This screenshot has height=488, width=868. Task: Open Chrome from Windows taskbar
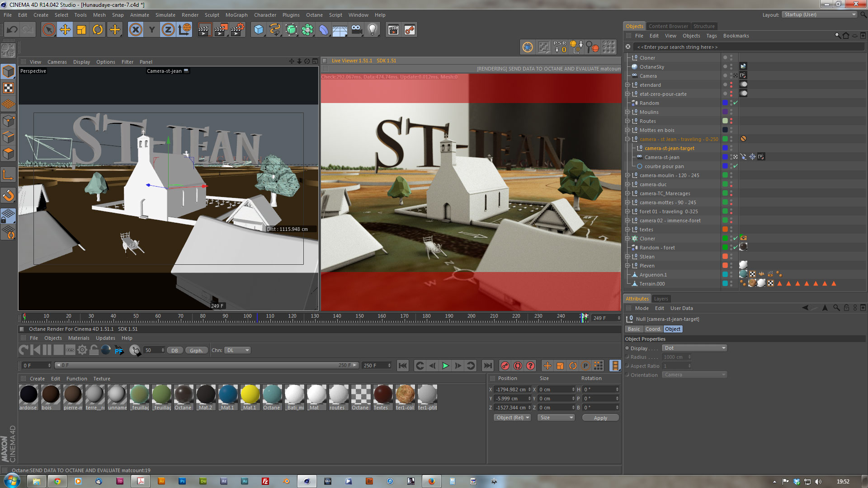pyautogui.click(x=57, y=481)
